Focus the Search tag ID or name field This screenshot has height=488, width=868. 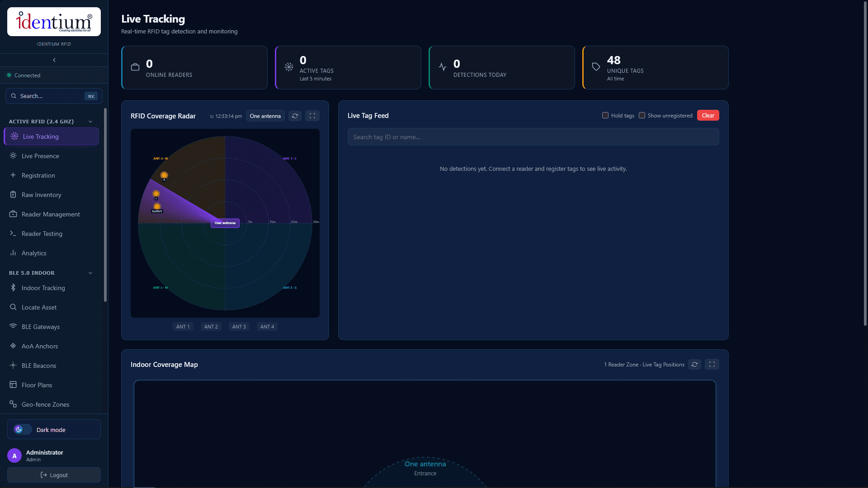533,137
